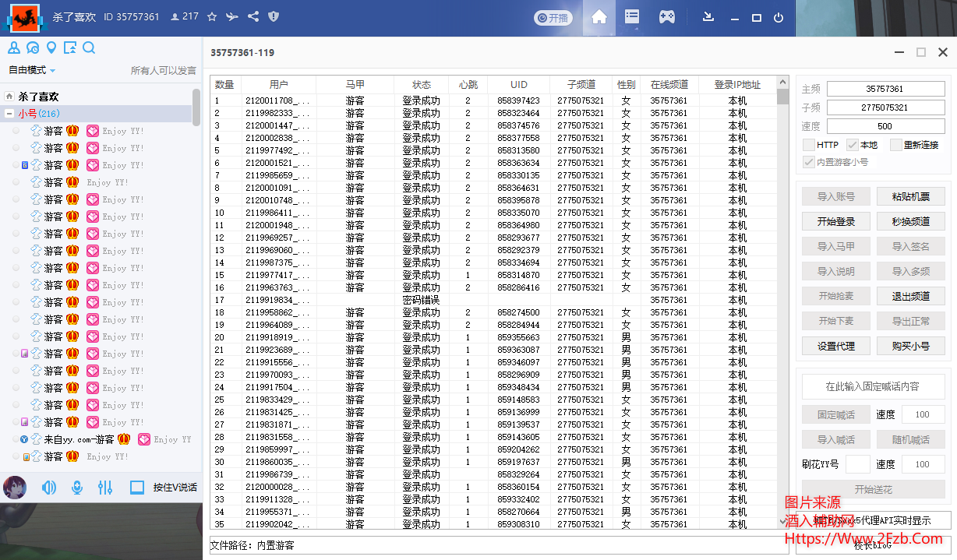Click the speaker volume icon
This screenshot has height=560, width=957.
coord(49,488)
